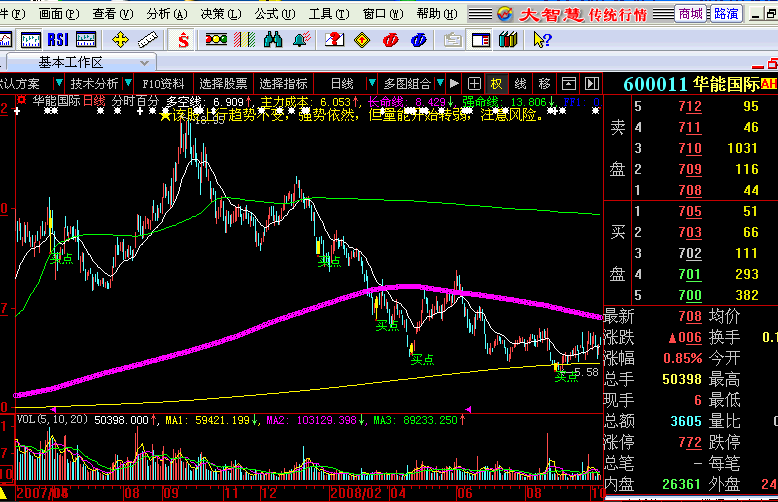
Task: Click the 路演 button
Action: 726,14
